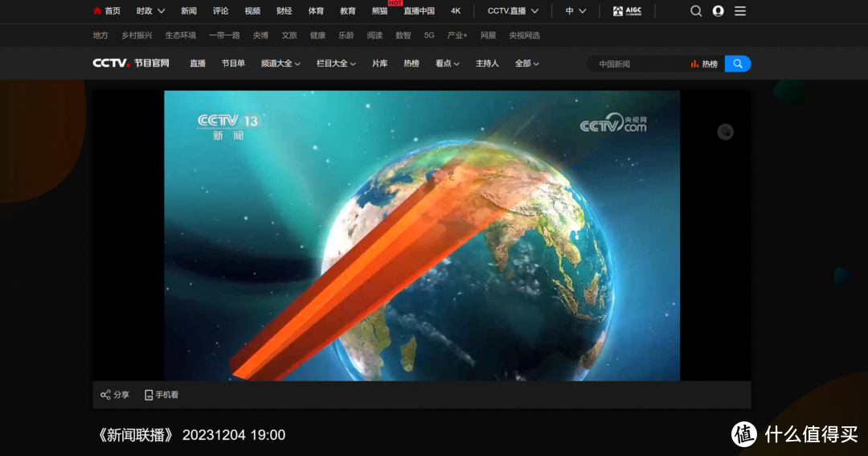
Task: Click the blue search button in search box
Action: [x=737, y=64]
